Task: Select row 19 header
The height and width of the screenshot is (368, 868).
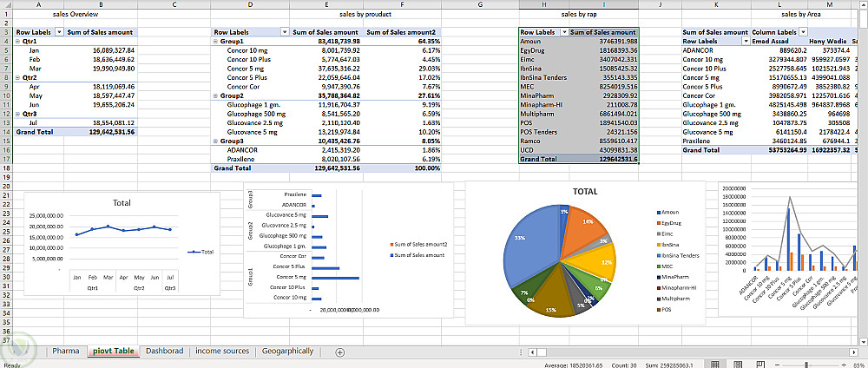Action: (6, 177)
